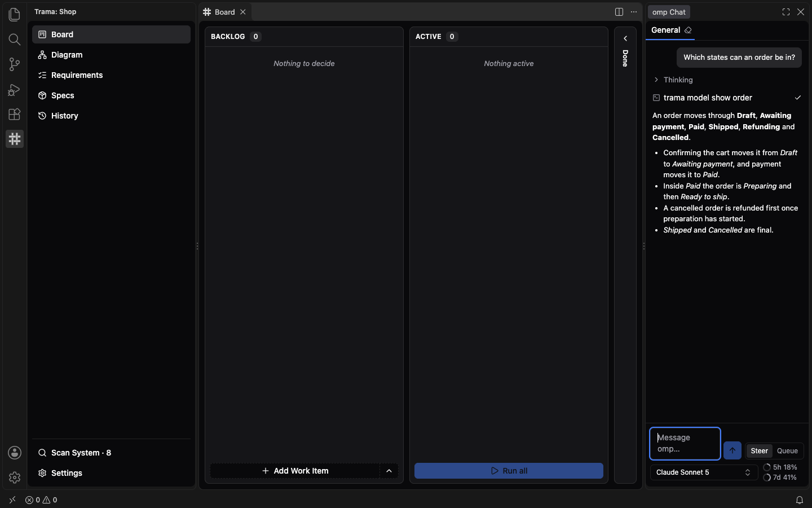
Task: Click the user message 'Which states can an order be in?'
Action: [739, 58]
